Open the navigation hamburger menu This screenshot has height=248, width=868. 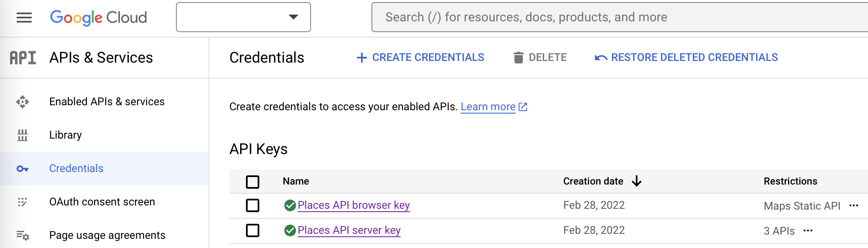[x=25, y=17]
